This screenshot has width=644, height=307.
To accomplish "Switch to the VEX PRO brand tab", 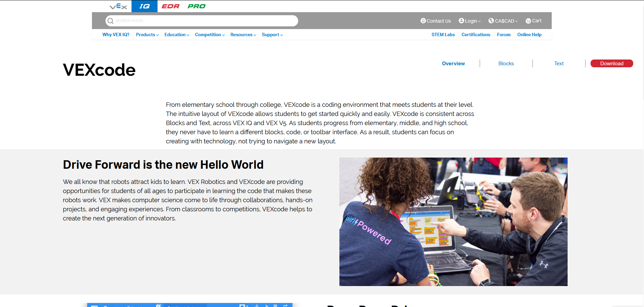I will 196,6.
